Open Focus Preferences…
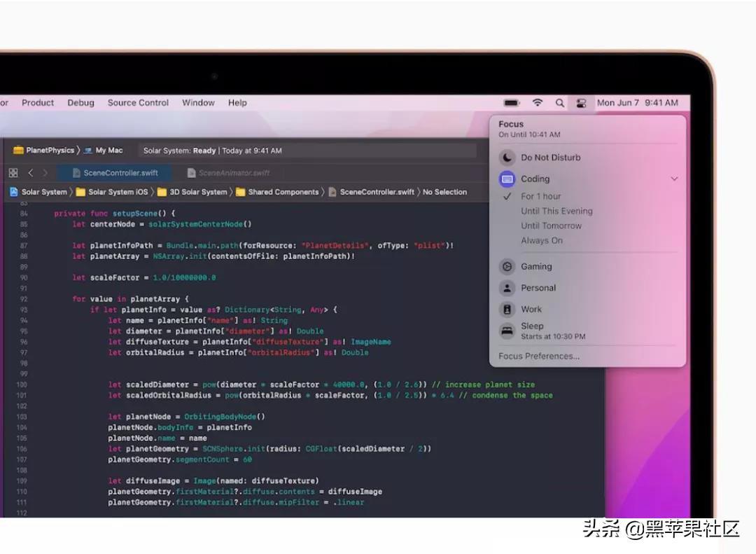756x554 pixels. 539,356
